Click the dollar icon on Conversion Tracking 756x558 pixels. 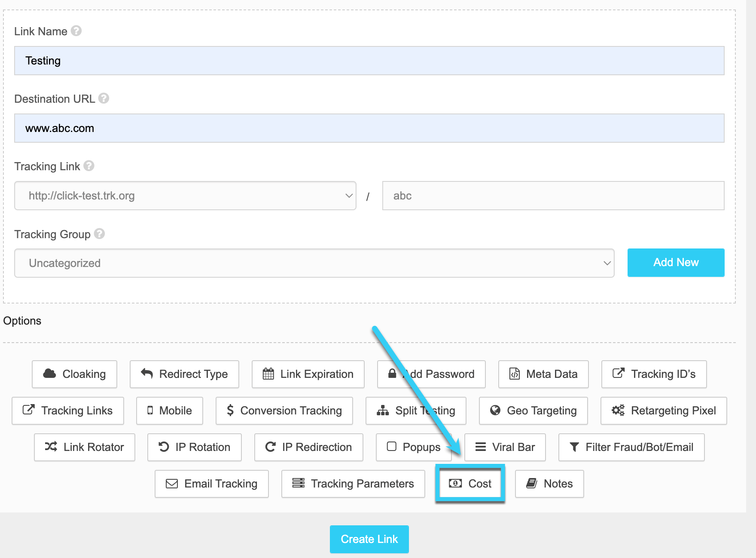click(230, 410)
